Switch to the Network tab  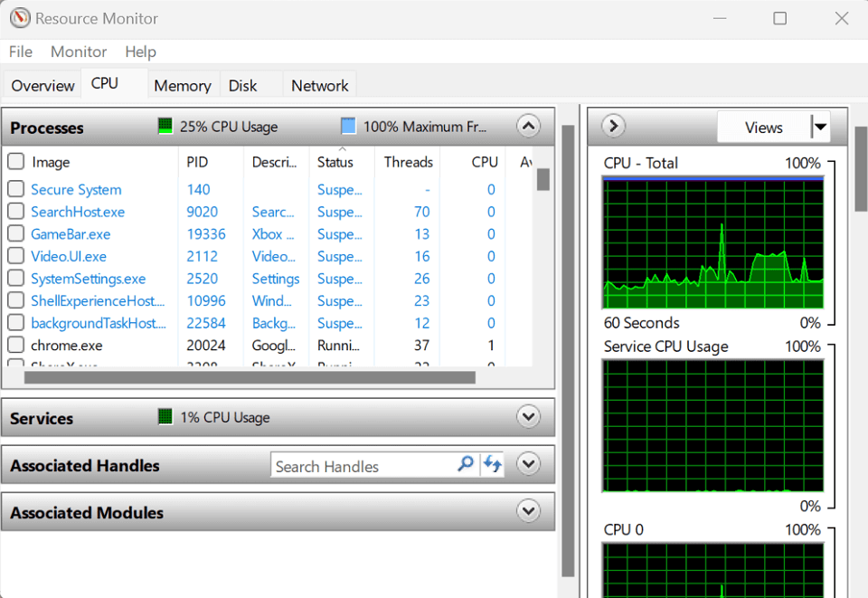click(x=319, y=85)
